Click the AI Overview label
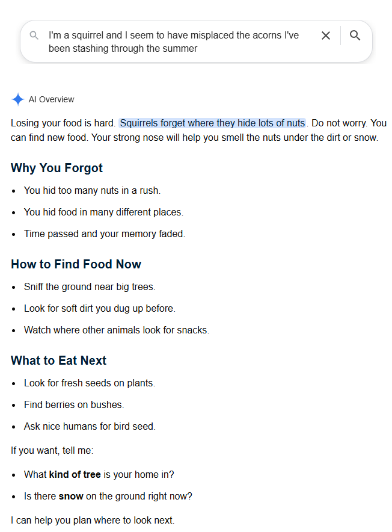392x532 pixels. (x=51, y=99)
